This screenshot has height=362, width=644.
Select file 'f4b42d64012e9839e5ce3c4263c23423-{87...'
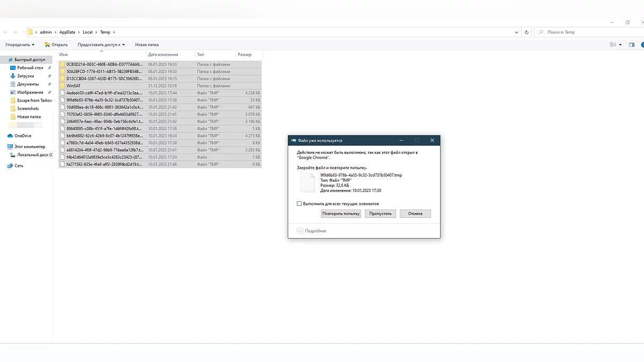(x=160, y=157)
